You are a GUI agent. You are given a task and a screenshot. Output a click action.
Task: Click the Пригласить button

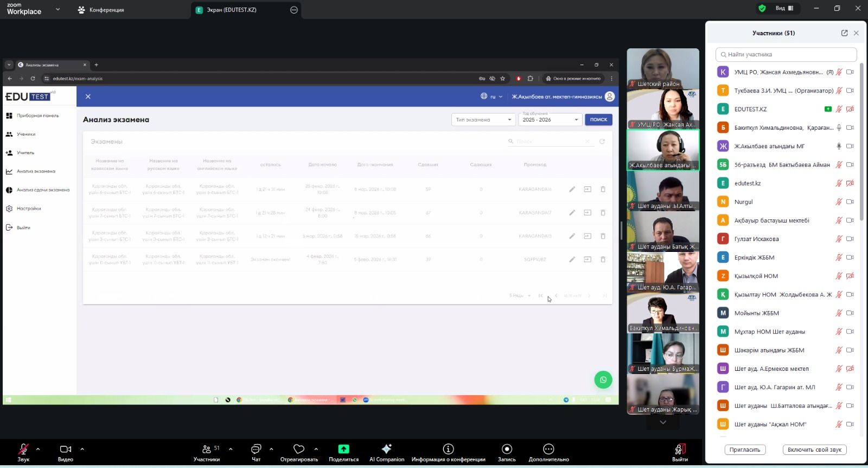[x=744, y=450]
